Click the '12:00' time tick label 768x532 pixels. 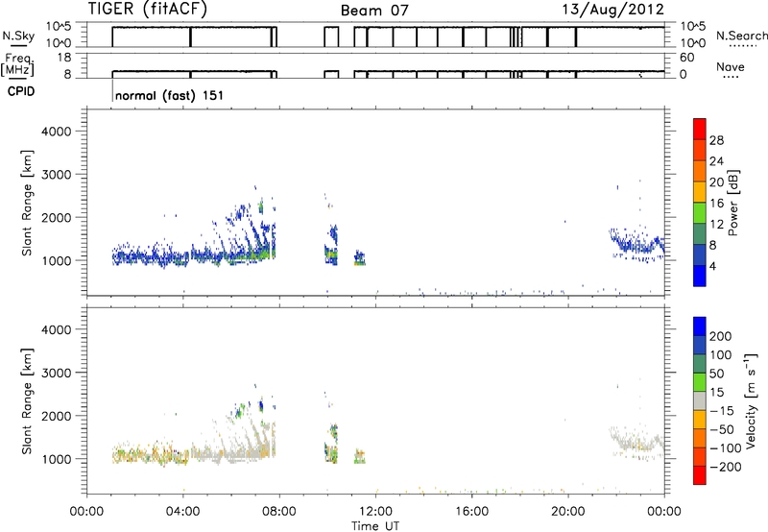tap(375, 512)
